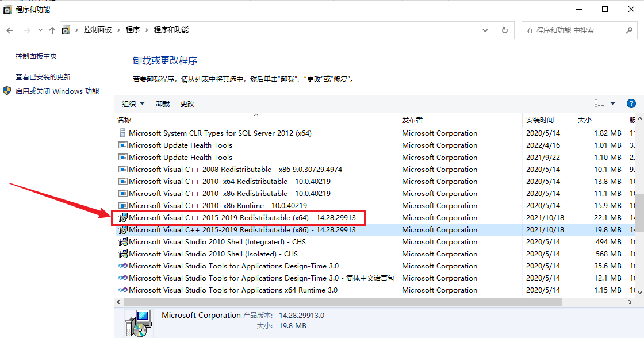Screen dimensions: 644x338
Task: Sort list by the 发布者 column header
Action: click(x=460, y=120)
